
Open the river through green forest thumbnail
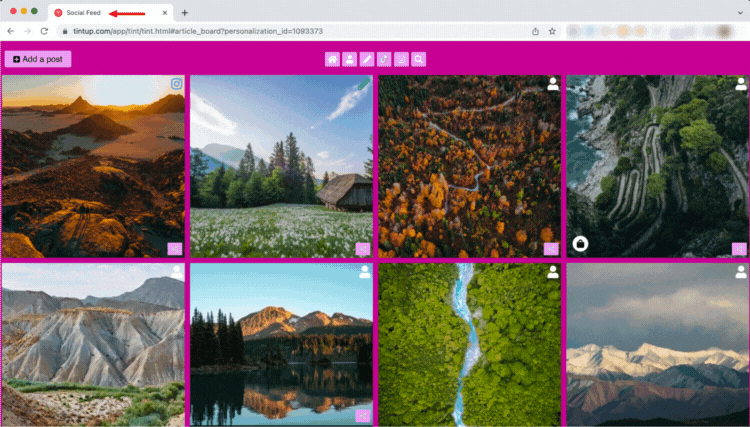click(469, 345)
